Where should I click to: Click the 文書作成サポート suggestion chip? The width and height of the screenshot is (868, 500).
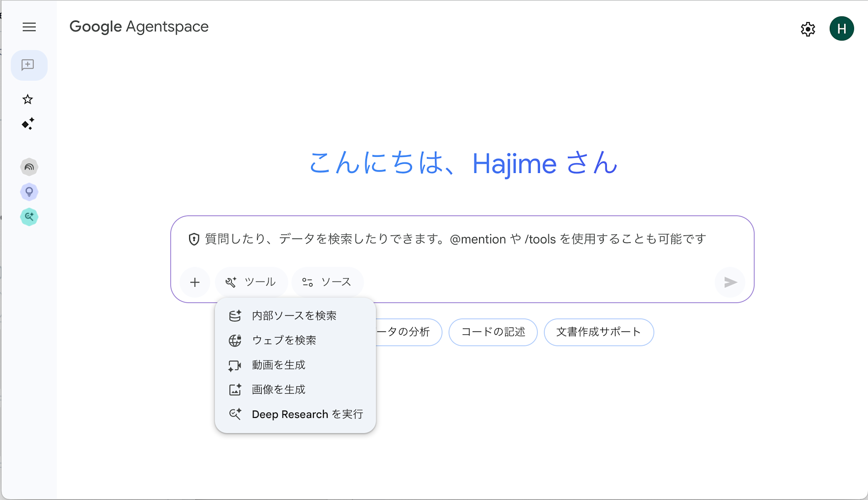pyautogui.click(x=599, y=332)
